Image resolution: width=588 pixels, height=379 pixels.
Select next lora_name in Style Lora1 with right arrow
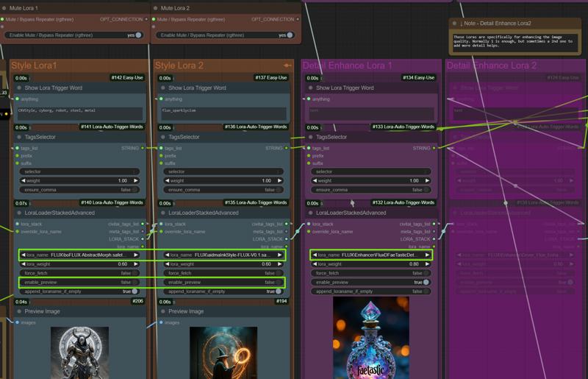136,255
